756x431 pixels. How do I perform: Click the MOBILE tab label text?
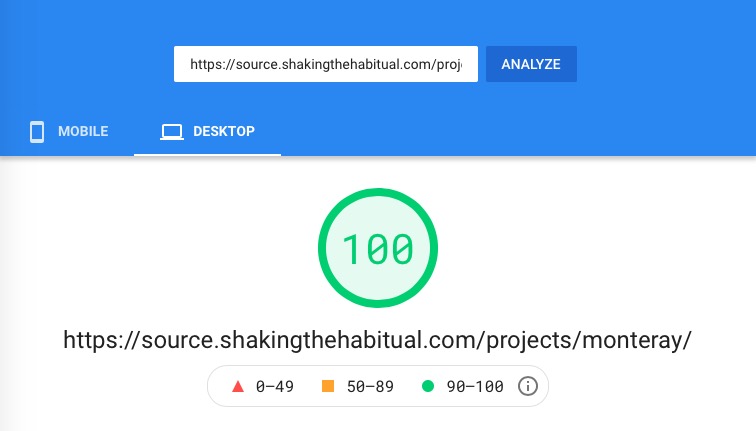point(83,131)
